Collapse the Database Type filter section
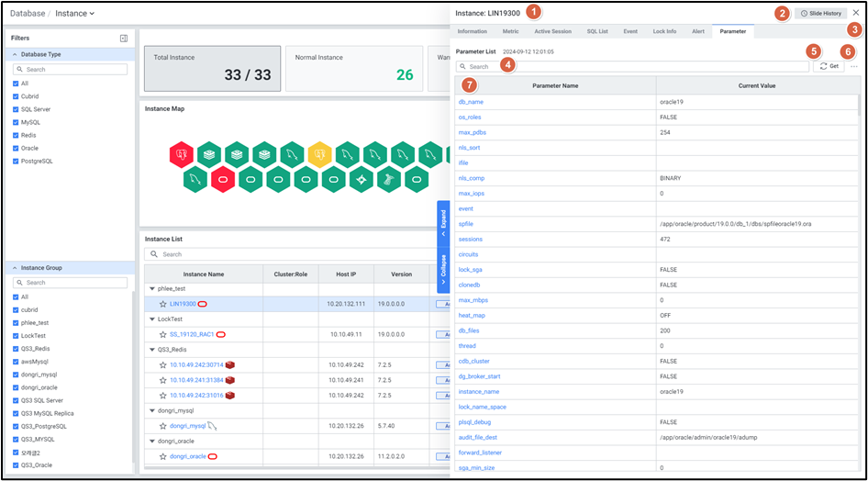The width and height of the screenshot is (868, 481). (x=15, y=54)
